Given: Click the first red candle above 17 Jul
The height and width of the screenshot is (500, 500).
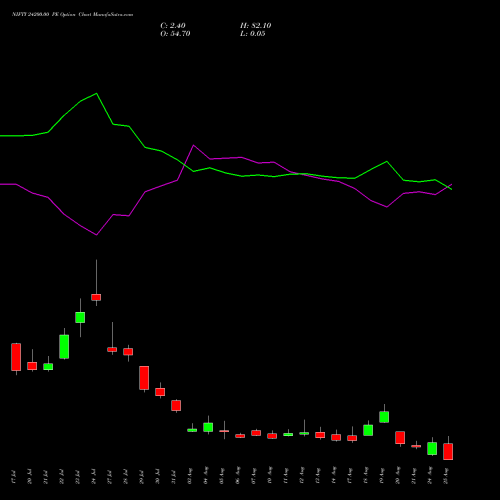Looking at the screenshot, I should coord(16,357).
